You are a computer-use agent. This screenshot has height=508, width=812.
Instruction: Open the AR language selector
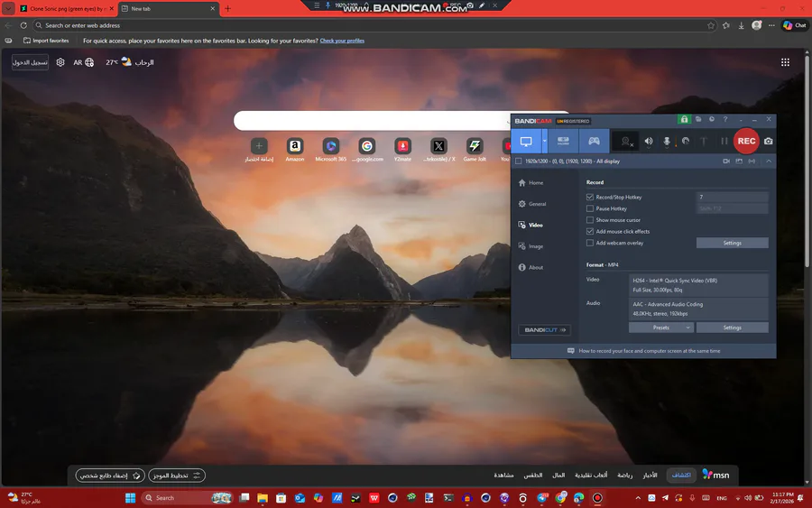(x=83, y=62)
